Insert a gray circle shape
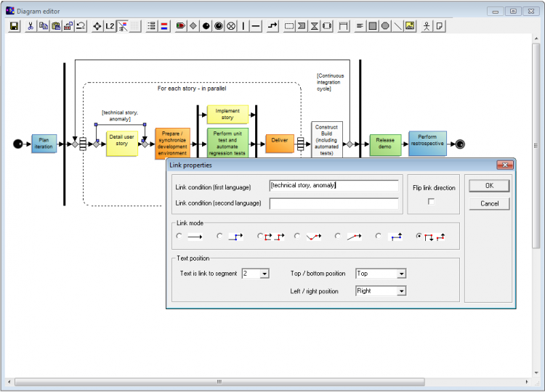The image size is (545, 392). tap(385, 26)
